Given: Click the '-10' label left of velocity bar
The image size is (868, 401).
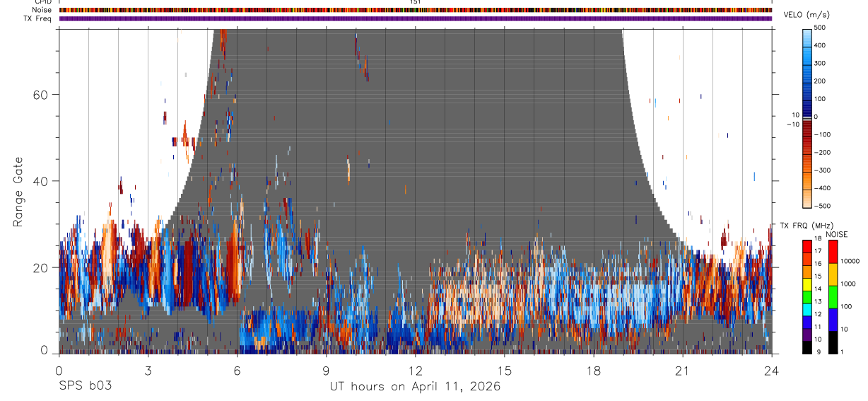Looking at the screenshot, I should [x=792, y=124].
